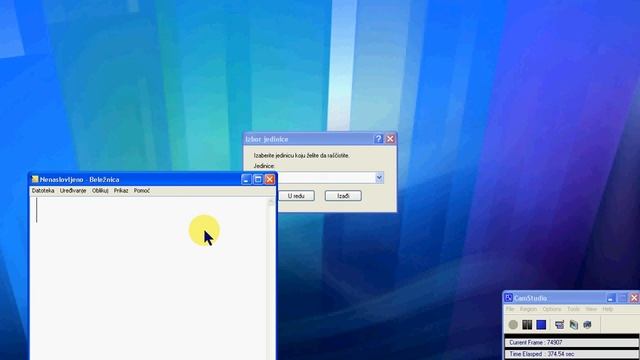Open the Prikaz menu in Beležnica
The image size is (640, 360).
[x=121, y=191]
